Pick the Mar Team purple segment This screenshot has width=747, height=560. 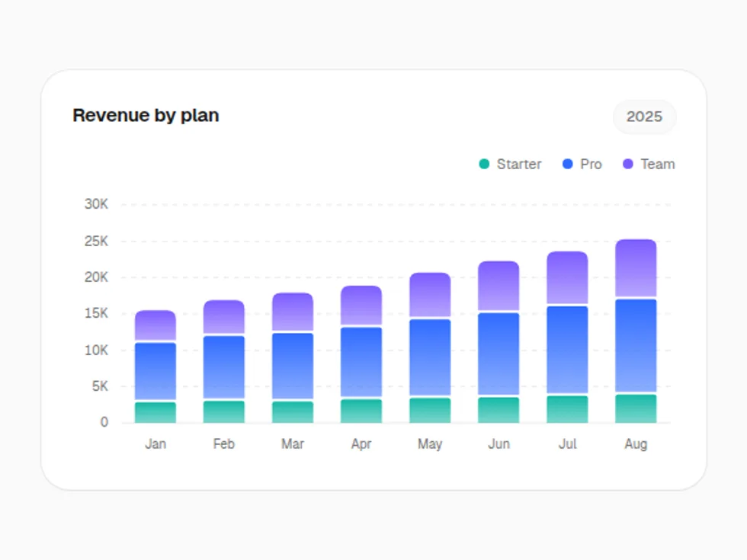[293, 312]
